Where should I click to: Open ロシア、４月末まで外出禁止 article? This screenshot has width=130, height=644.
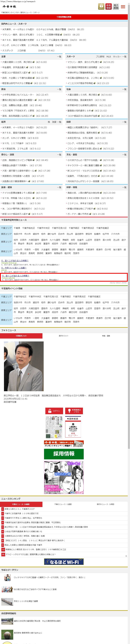(81, 143)
